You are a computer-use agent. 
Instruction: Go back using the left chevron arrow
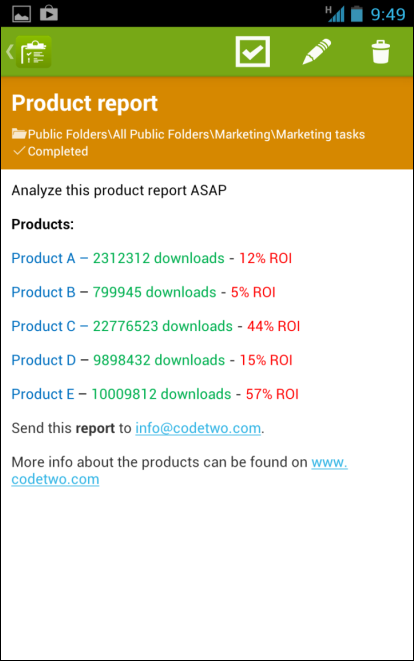pyautogui.click(x=9, y=52)
